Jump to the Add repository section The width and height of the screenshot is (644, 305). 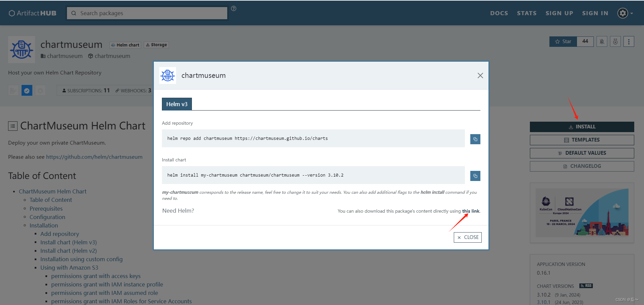coord(60,234)
